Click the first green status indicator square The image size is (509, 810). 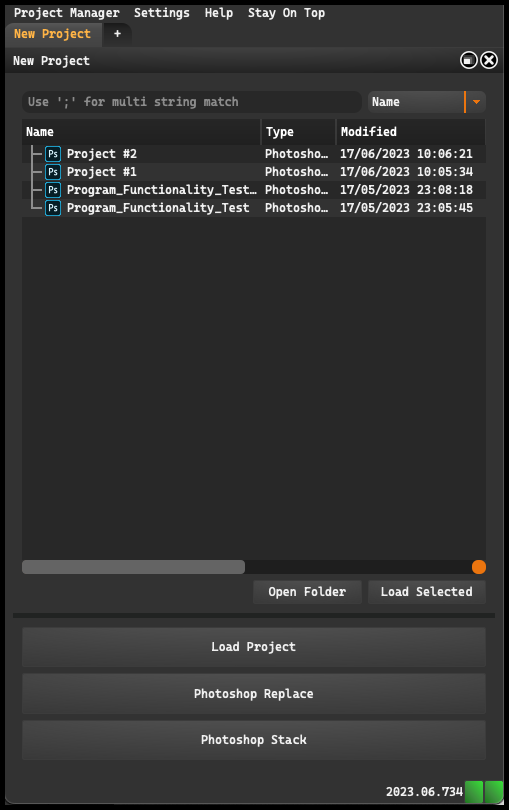tap(474, 791)
